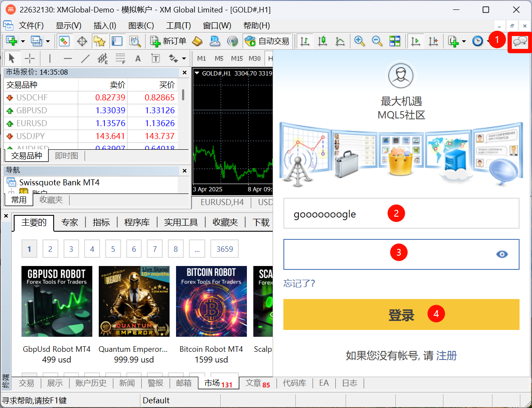Viewport: 532px width, 408px height.
Task: Open the chart templates dropdown arrow
Action: tap(464, 42)
